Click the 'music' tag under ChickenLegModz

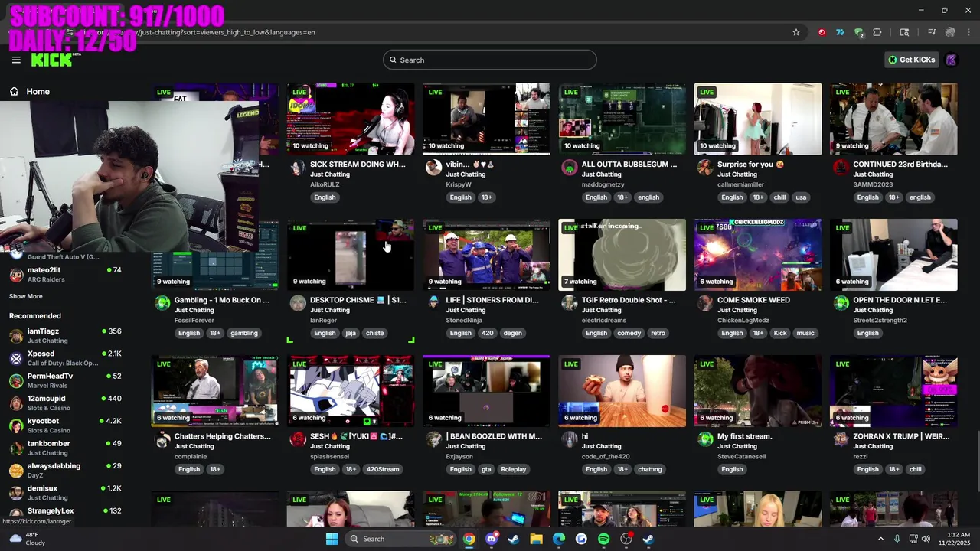coord(805,333)
